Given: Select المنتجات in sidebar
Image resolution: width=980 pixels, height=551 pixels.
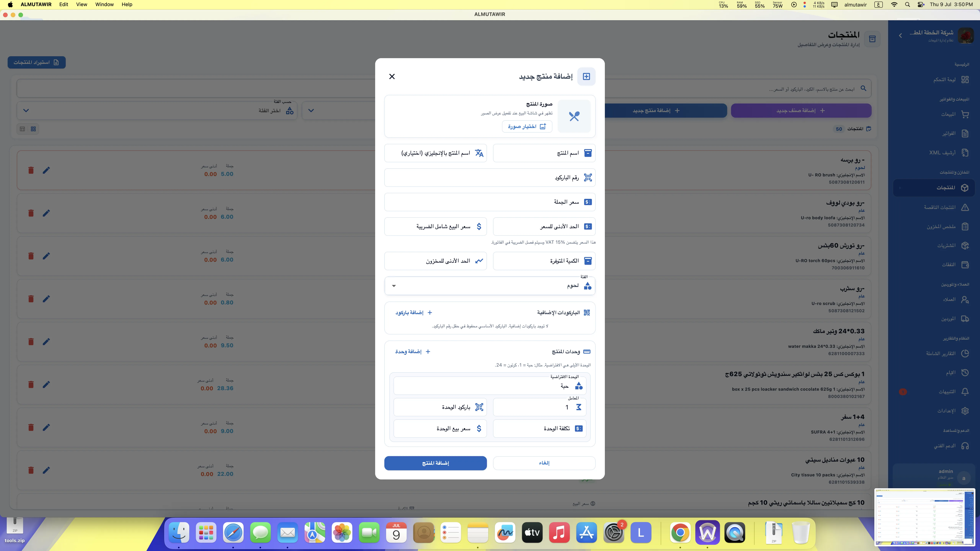Looking at the screenshot, I should tap(934, 187).
